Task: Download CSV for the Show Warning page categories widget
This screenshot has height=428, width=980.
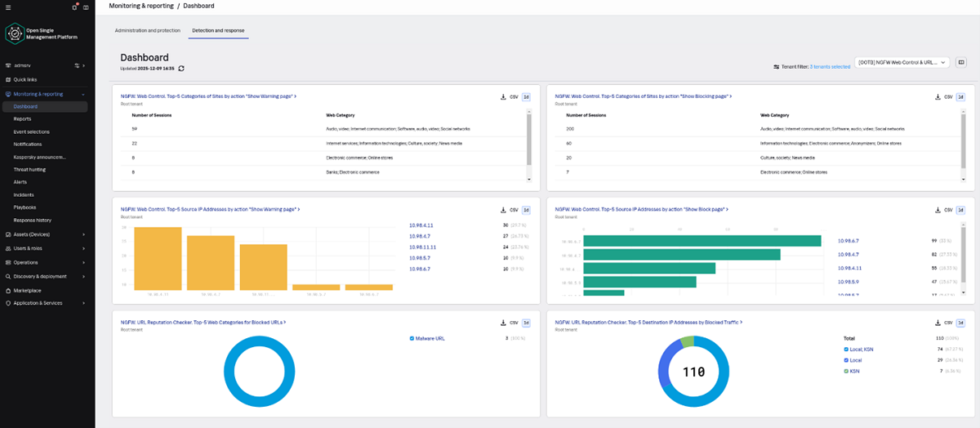Action: (x=509, y=96)
